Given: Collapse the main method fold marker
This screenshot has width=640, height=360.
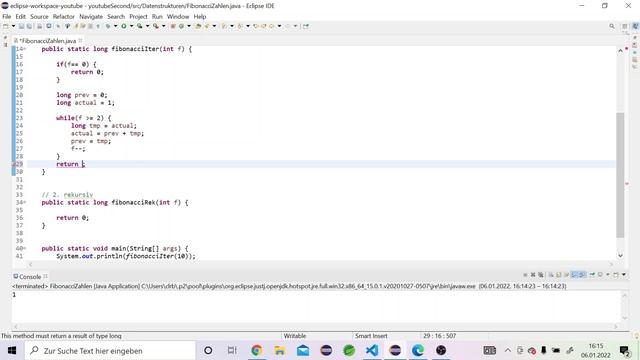Looking at the screenshot, I should point(25,249).
